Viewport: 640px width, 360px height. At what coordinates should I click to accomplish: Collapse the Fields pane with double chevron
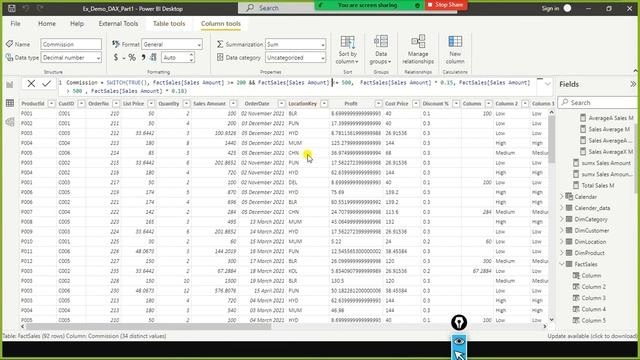point(633,84)
